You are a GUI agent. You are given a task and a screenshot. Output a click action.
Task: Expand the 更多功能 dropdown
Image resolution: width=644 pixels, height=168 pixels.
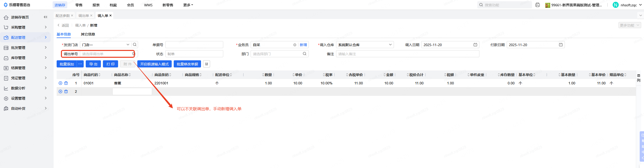click(x=629, y=25)
